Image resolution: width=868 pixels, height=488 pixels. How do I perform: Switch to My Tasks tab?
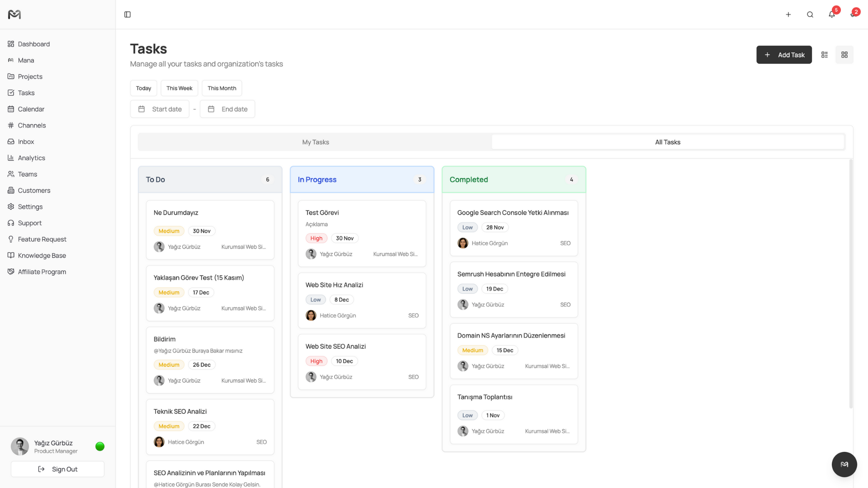pos(315,142)
